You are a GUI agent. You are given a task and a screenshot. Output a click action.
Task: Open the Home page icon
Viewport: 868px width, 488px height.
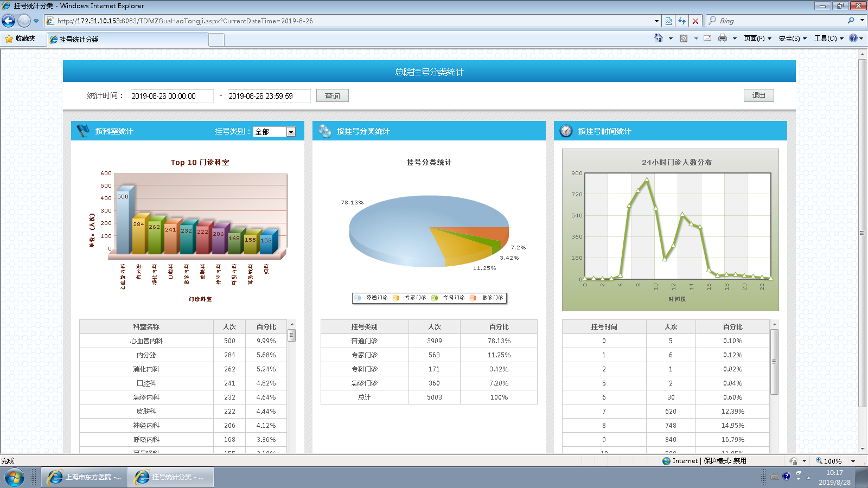tap(659, 38)
